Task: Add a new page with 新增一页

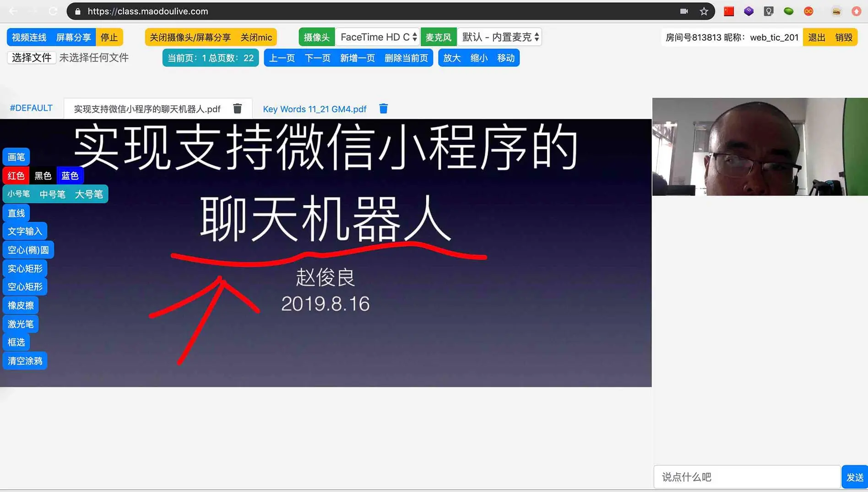Action: [x=358, y=58]
